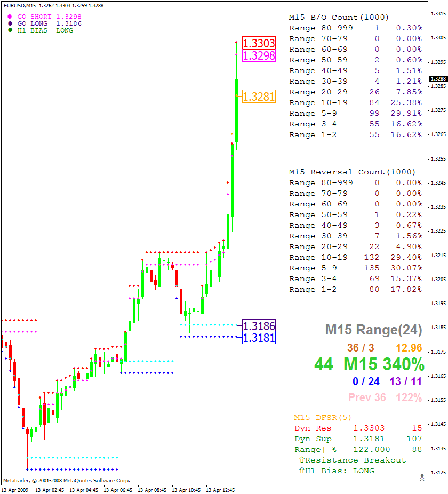Click B/O Range 10-19 row value 25.38%

click(406, 103)
